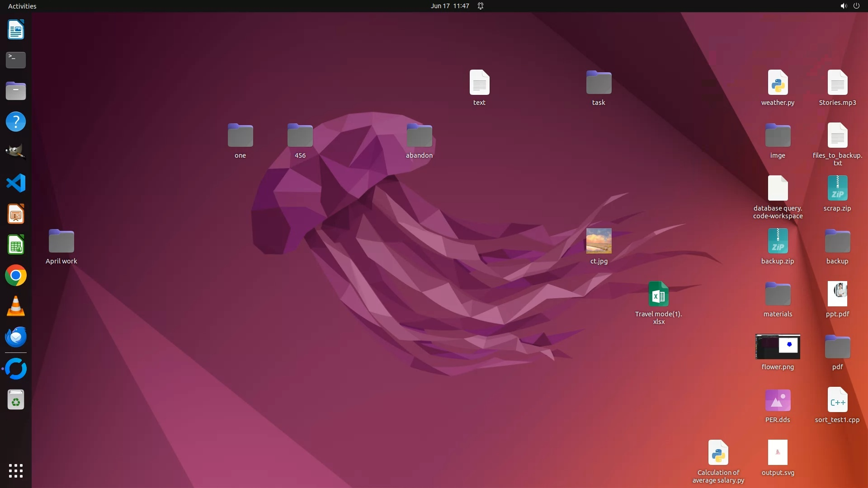Image resolution: width=868 pixels, height=488 pixels.
Task: Show Applications grid
Action: point(16,470)
